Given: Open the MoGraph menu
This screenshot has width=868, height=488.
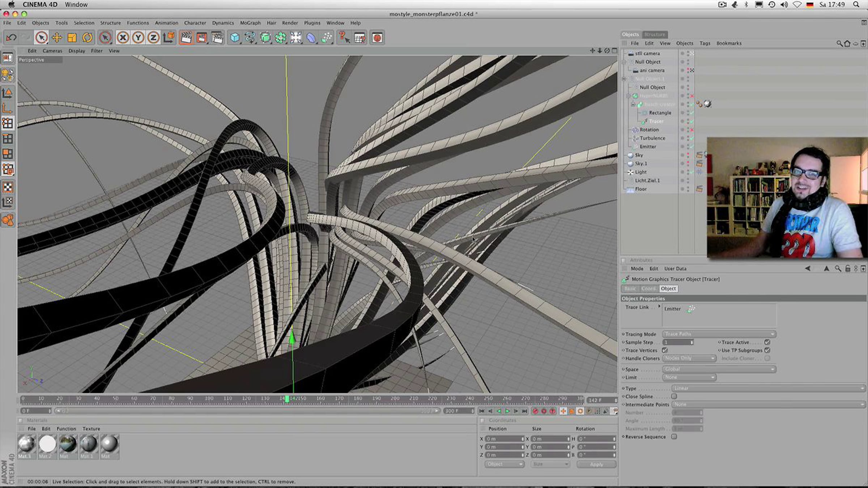Looking at the screenshot, I should (250, 23).
